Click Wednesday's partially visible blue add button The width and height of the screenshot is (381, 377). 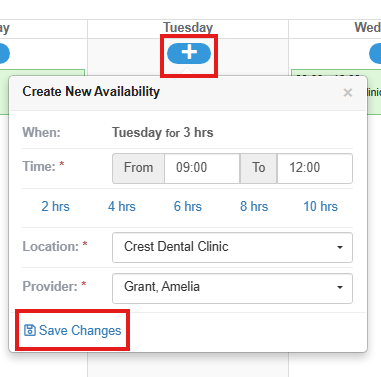[x=375, y=53]
